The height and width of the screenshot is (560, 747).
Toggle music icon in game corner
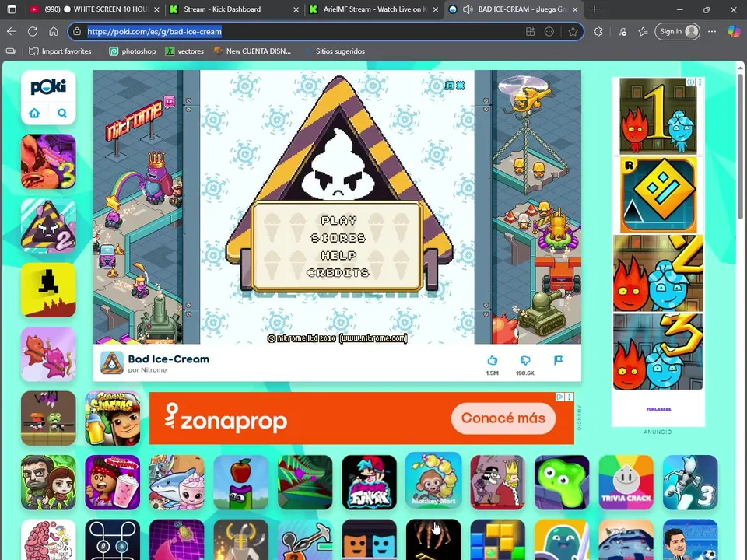pos(449,86)
